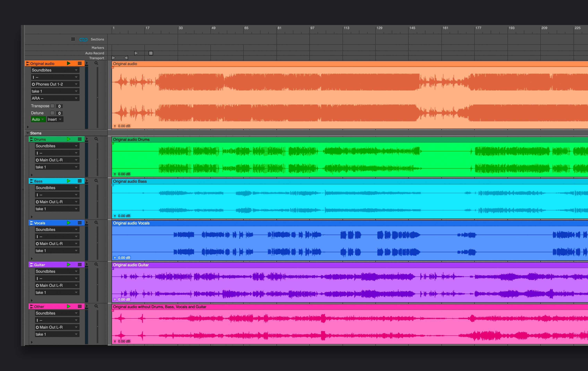The width and height of the screenshot is (588, 371).
Task: Open the Auto automation mode menu
Action: tap(38, 119)
